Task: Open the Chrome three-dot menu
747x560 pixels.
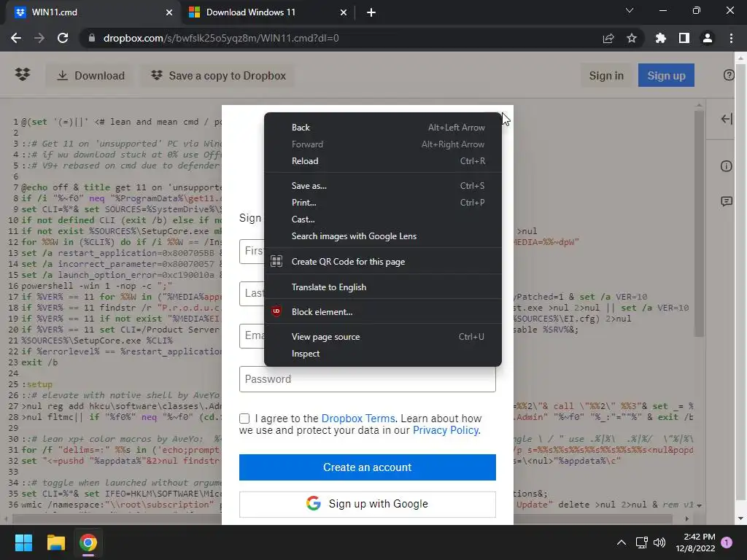Action: pyautogui.click(x=731, y=38)
